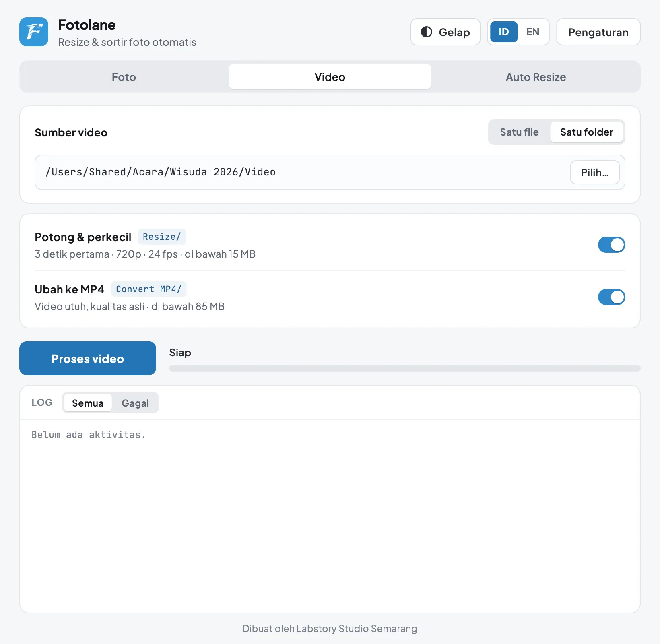Click the video progress bar
660x644 pixels.
pos(405,368)
